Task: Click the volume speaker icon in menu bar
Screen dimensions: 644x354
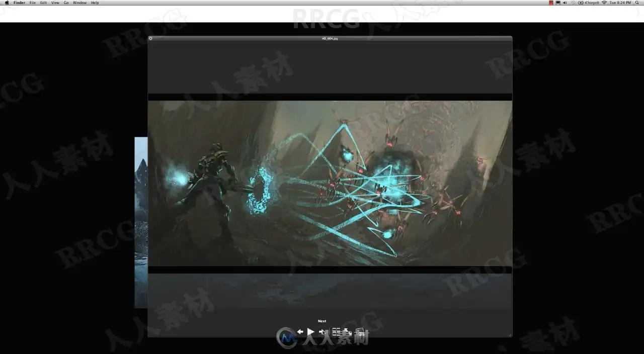Action: click(x=565, y=3)
